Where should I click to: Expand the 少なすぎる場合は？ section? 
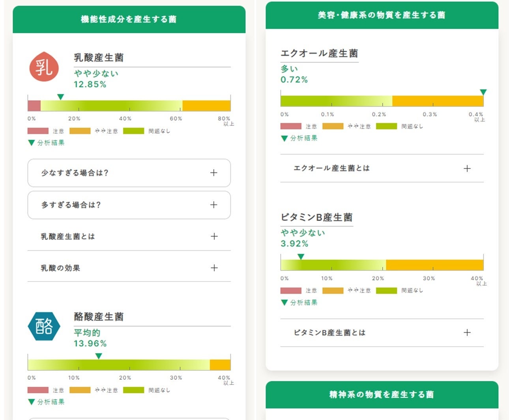(x=129, y=173)
